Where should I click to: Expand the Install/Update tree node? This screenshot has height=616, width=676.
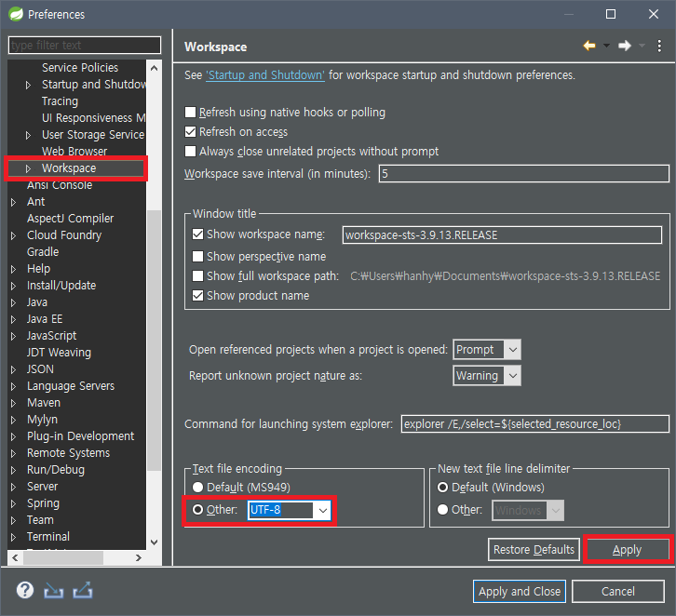pos(13,286)
